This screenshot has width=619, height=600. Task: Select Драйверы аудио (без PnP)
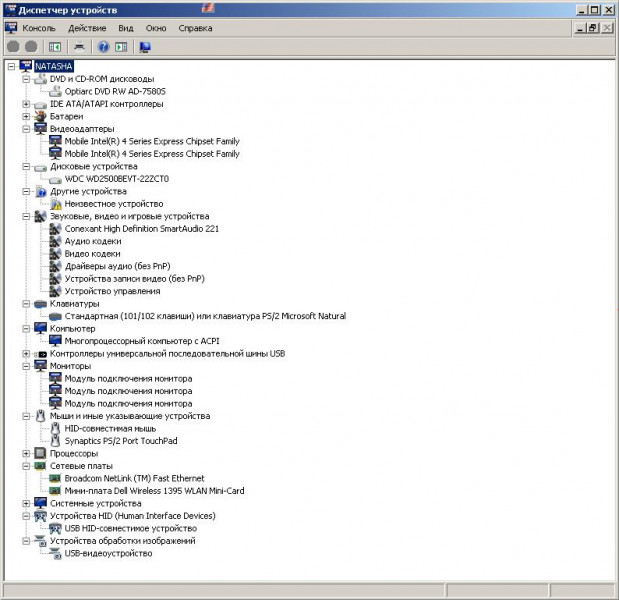[117, 266]
